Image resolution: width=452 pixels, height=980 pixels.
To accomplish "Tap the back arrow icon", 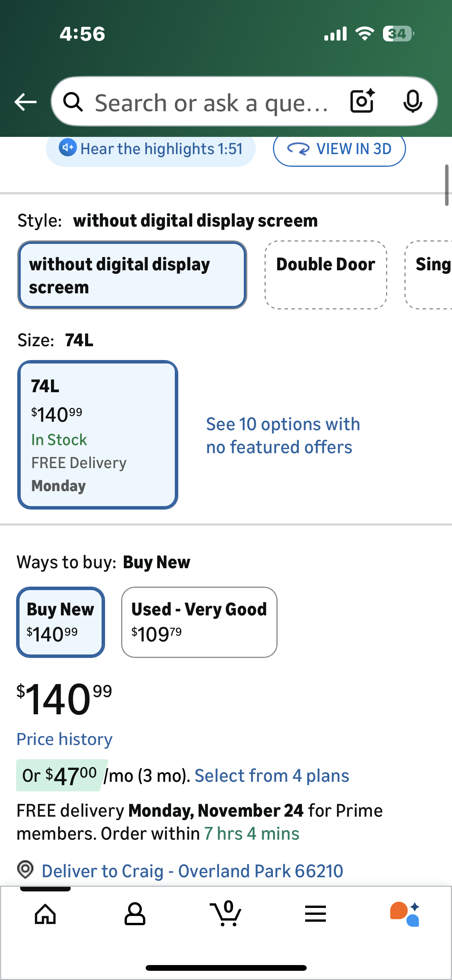I will (25, 102).
